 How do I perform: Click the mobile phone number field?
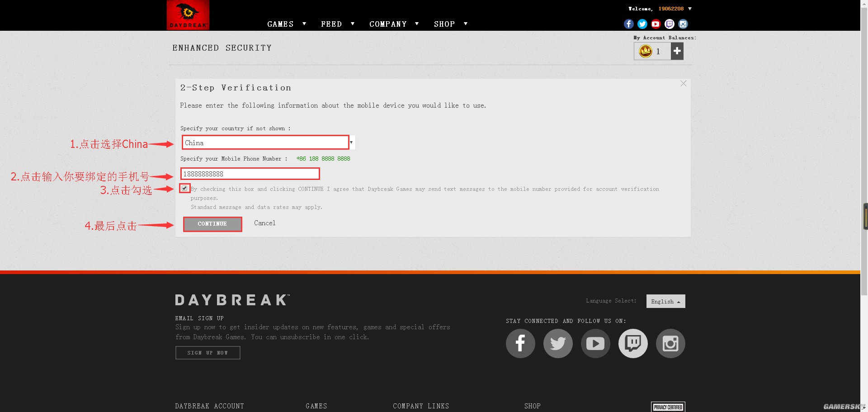coord(250,174)
